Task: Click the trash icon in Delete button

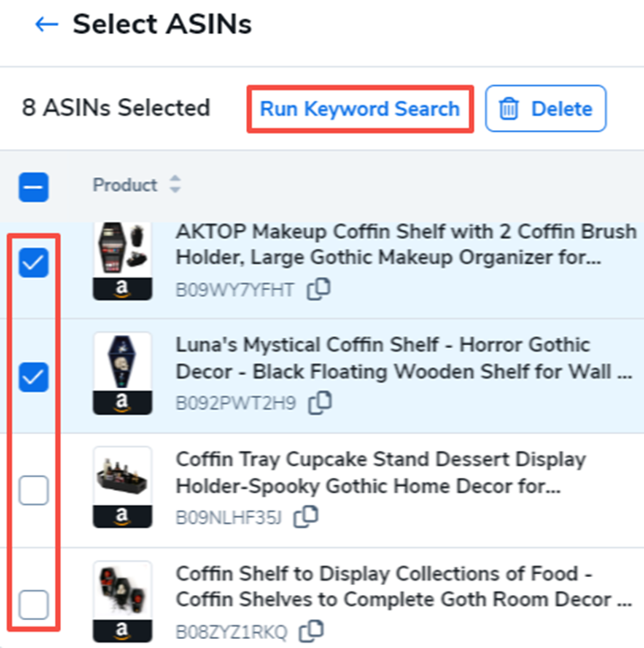Action: (x=509, y=109)
